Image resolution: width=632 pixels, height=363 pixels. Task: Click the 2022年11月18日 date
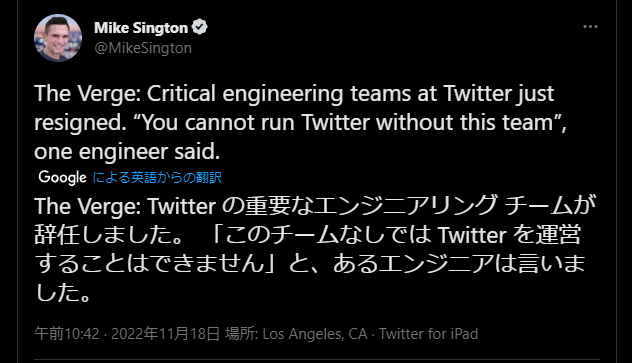pos(165,334)
